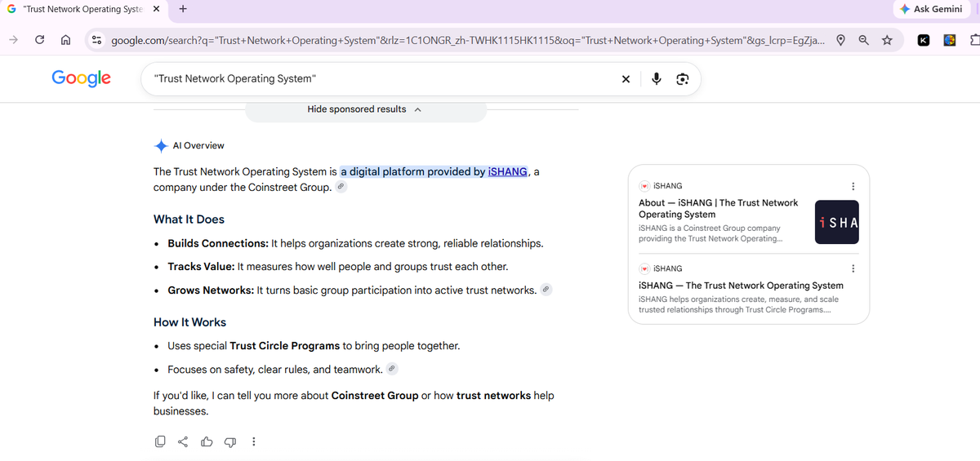Click the 'How It Works' heading
Image resolution: width=980 pixels, height=461 pixels.
pos(189,322)
